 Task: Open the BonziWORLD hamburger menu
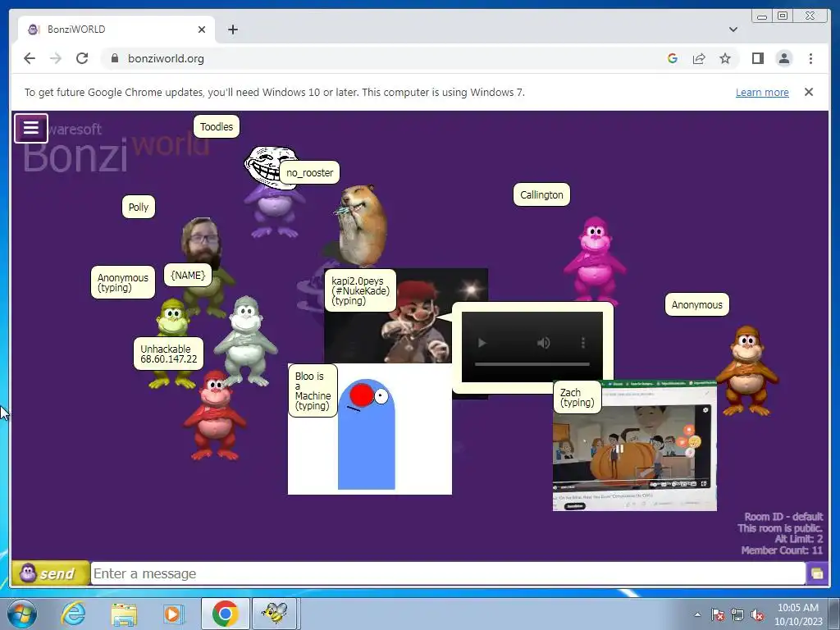click(x=31, y=128)
